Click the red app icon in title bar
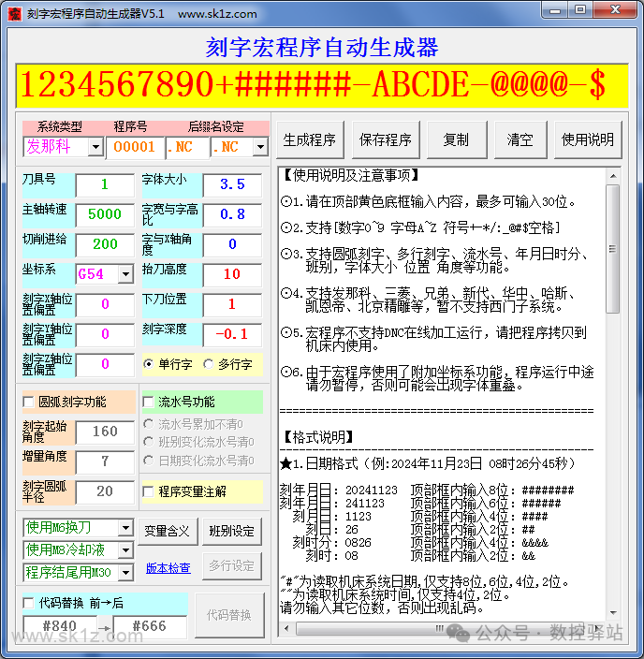This screenshot has height=659, width=644. pos(15,14)
